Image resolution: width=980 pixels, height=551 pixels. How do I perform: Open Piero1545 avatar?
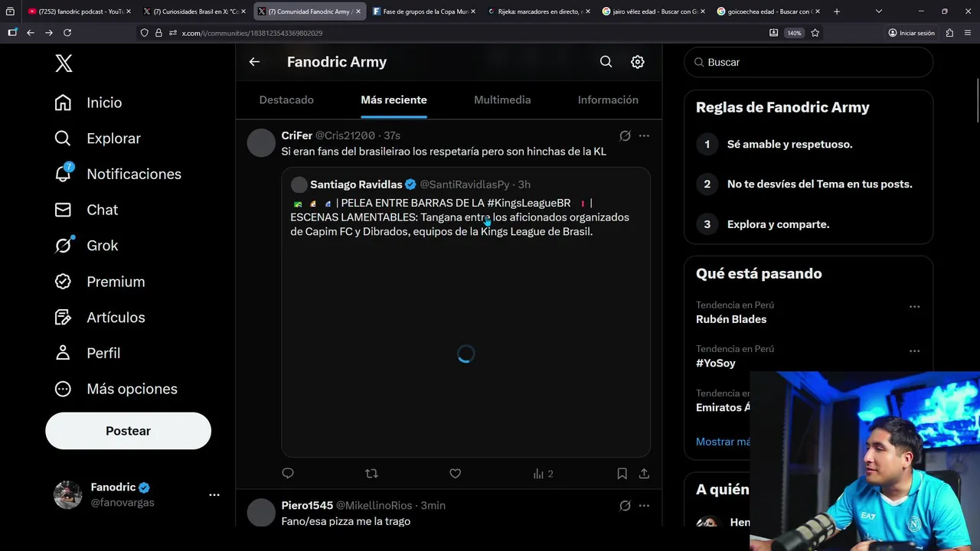click(x=261, y=512)
